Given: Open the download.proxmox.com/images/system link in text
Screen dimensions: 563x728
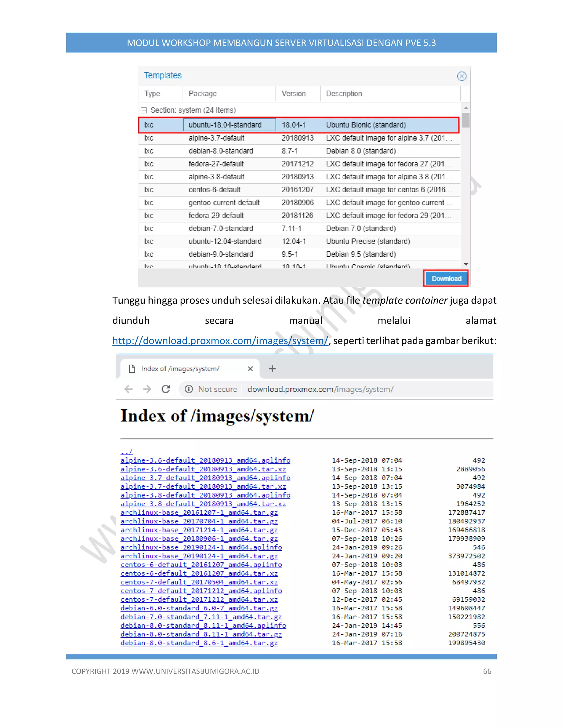Looking at the screenshot, I should tap(220, 341).
